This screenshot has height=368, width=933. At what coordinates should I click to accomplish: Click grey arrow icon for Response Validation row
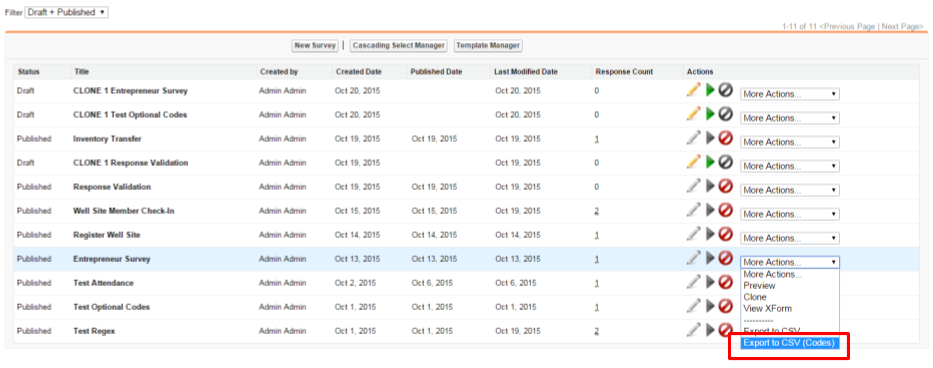710,186
